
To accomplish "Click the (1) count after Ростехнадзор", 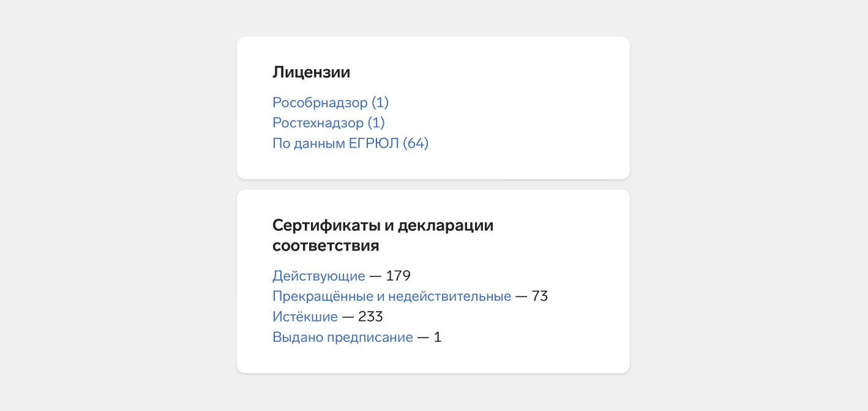I will [x=376, y=123].
